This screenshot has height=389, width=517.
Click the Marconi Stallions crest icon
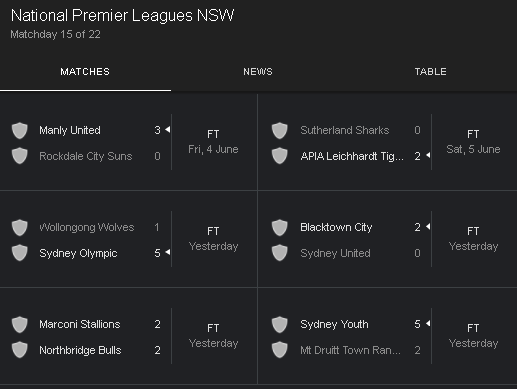click(20, 324)
